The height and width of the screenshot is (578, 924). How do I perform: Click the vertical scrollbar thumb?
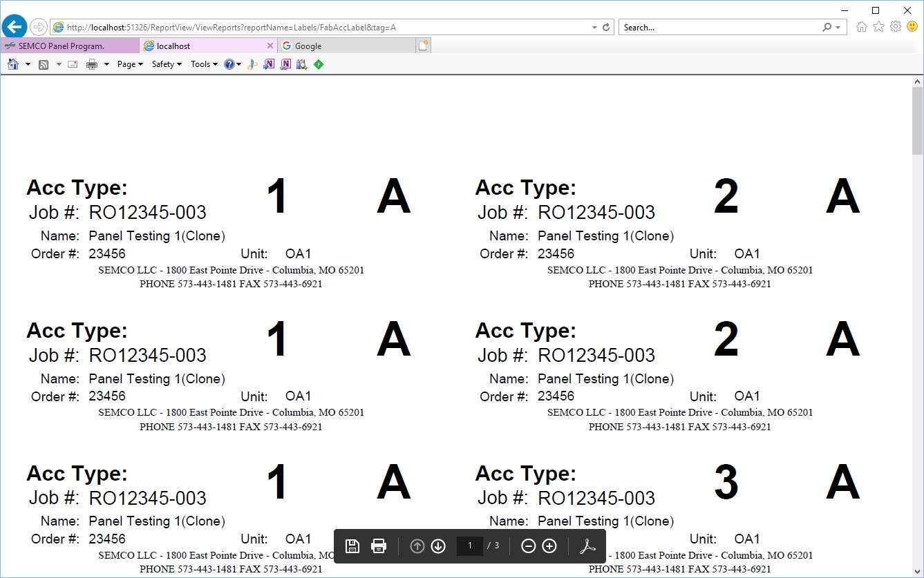(x=918, y=121)
